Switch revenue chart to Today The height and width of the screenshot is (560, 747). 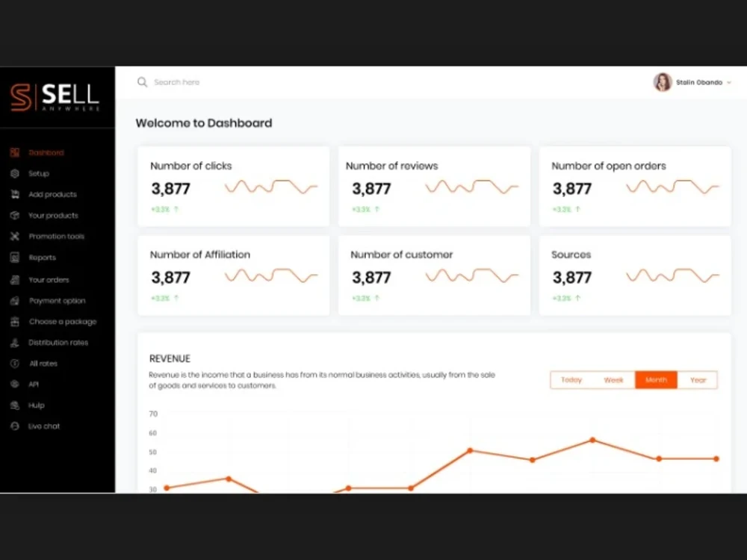coord(571,379)
